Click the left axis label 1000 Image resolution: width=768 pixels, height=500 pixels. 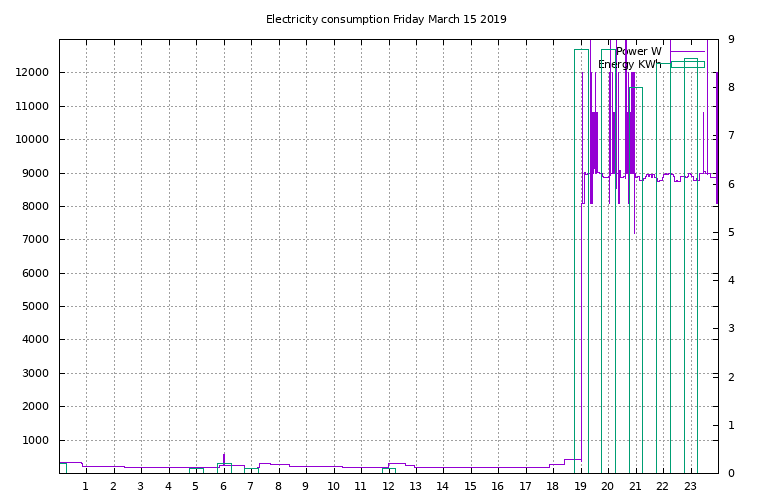click(x=35, y=440)
